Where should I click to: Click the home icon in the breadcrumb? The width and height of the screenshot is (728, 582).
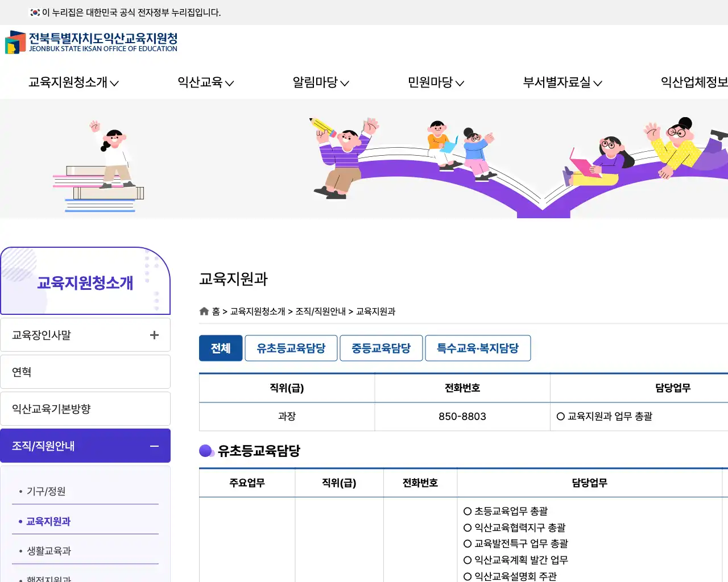(x=204, y=311)
